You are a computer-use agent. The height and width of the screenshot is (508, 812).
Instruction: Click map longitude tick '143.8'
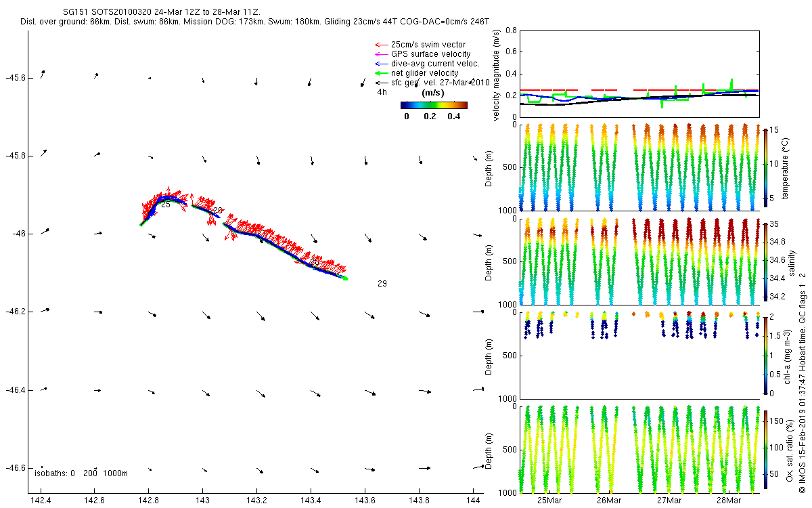419,501
